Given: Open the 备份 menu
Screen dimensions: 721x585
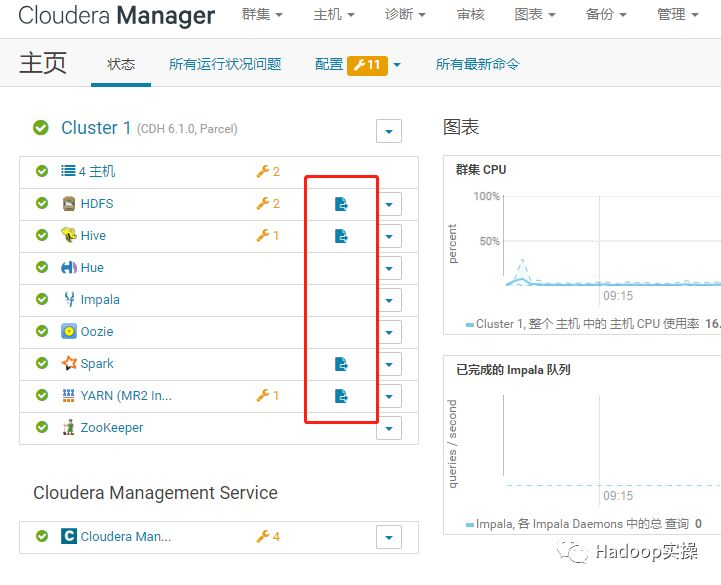Looking at the screenshot, I should [606, 15].
